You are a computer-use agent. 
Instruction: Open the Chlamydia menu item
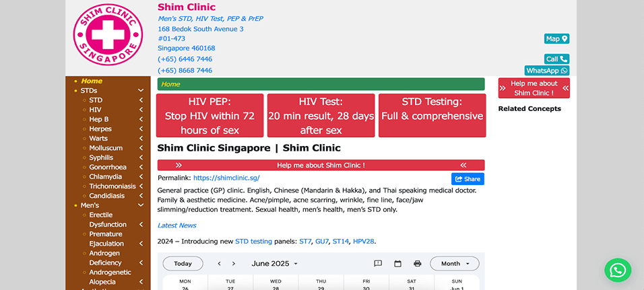[106, 177]
